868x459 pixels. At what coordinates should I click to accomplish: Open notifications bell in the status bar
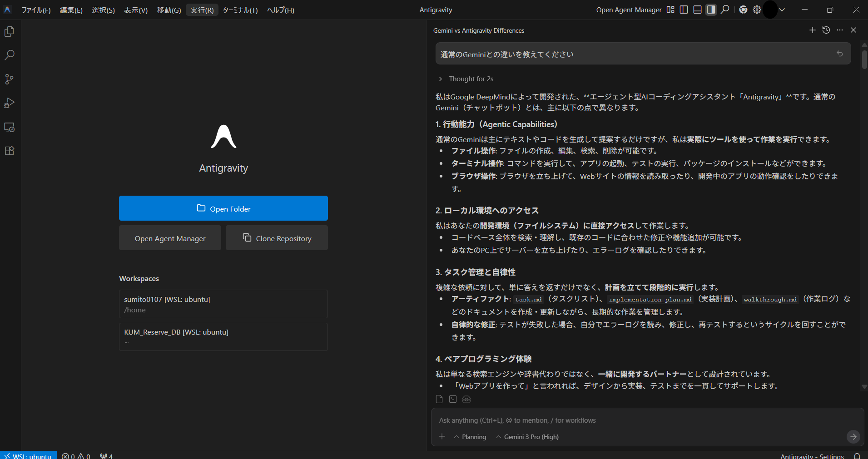pos(857,456)
